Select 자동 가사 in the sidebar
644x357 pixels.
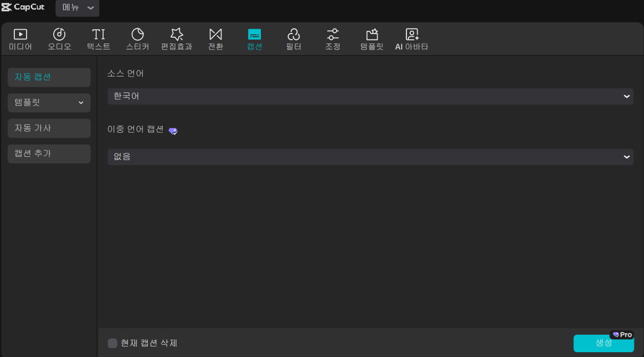click(49, 128)
